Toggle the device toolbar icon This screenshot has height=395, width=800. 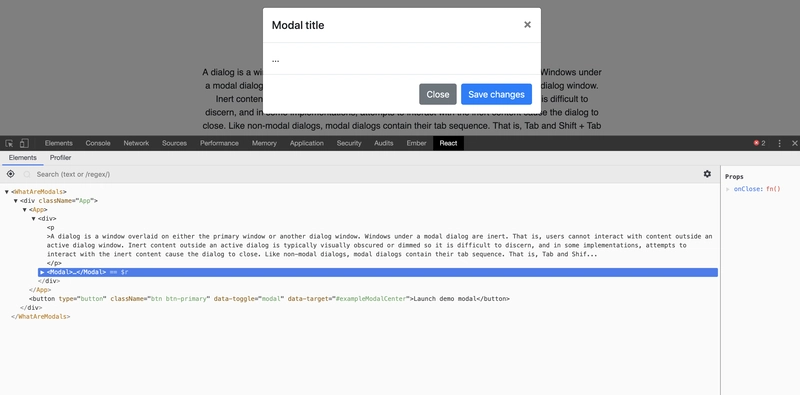(24, 143)
